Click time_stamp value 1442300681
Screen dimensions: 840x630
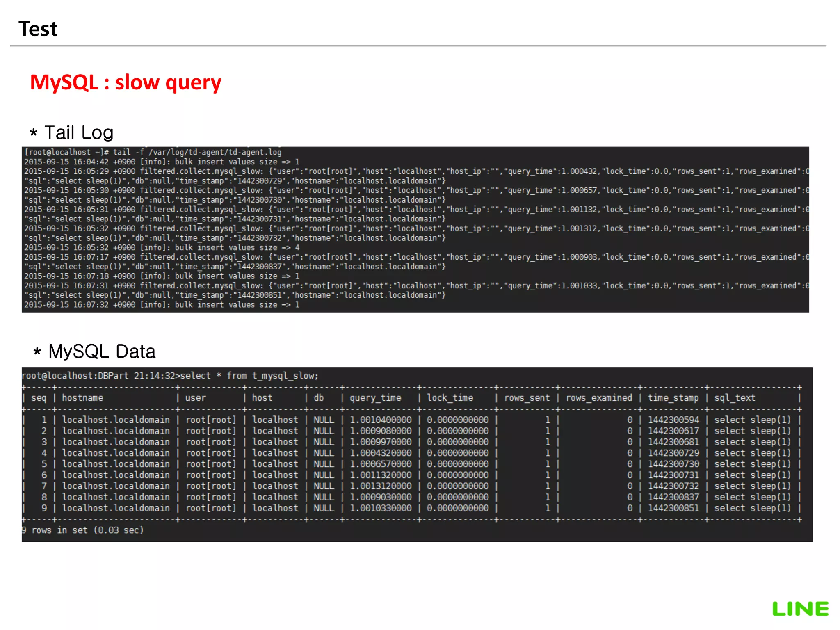pos(673,442)
